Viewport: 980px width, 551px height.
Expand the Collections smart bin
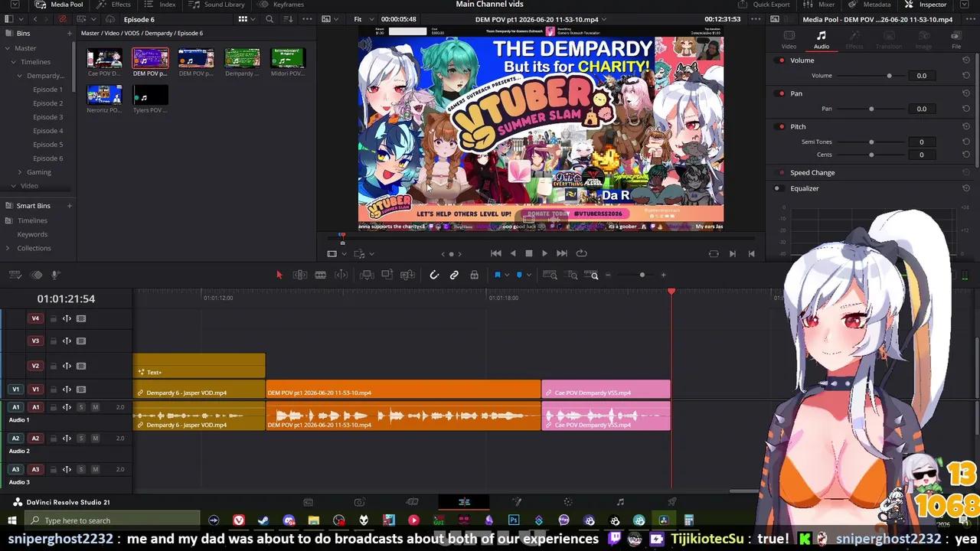(x=8, y=248)
